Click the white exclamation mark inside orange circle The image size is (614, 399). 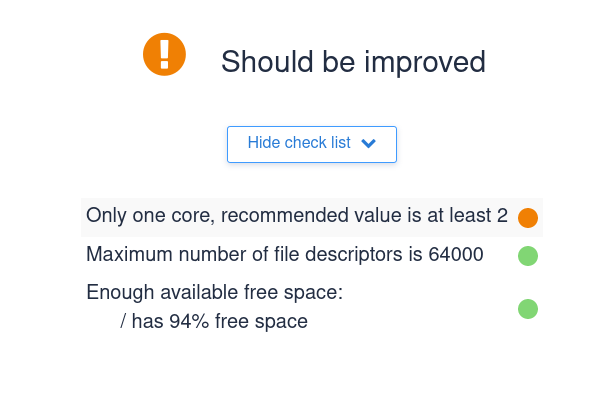(x=164, y=54)
